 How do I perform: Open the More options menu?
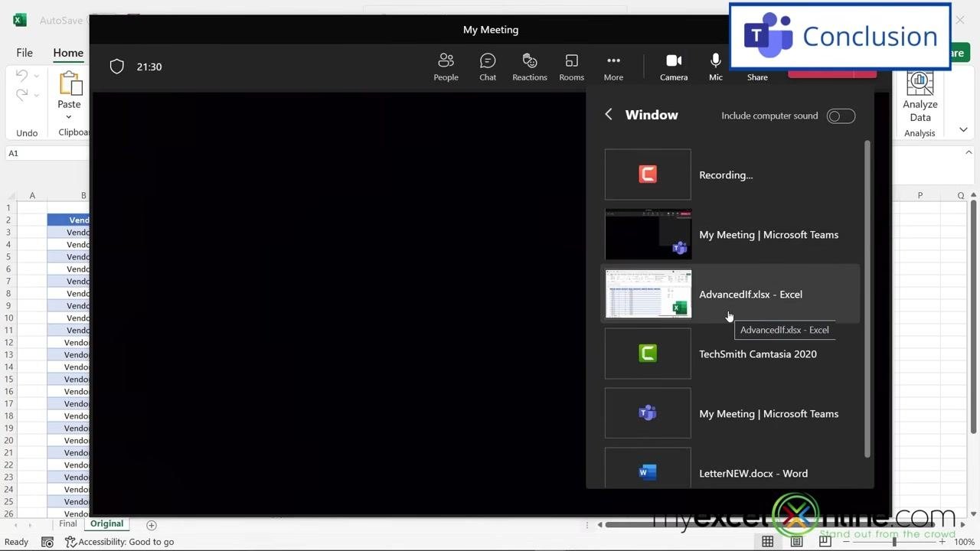pyautogui.click(x=613, y=67)
